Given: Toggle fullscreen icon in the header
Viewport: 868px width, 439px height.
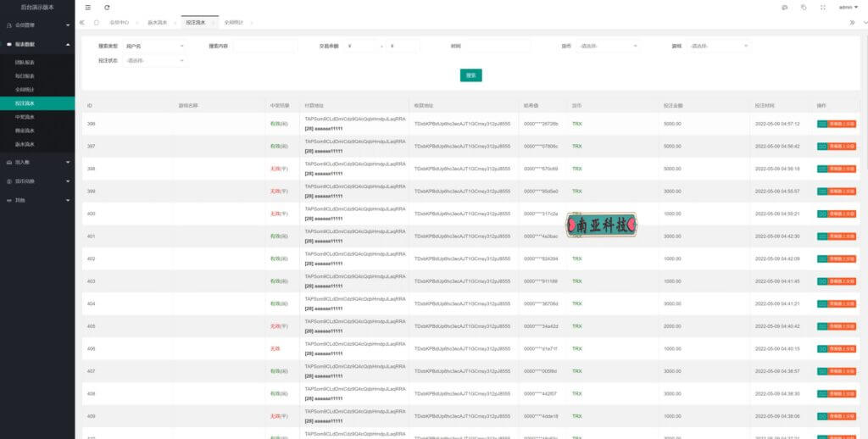Looking at the screenshot, I should click(x=823, y=8).
